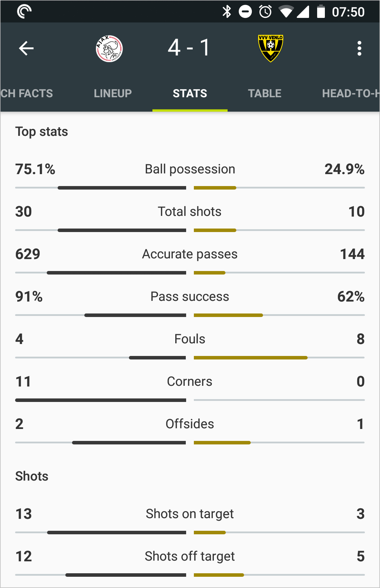
Task: Tap the Wi-Fi signal icon
Action: [286, 12]
